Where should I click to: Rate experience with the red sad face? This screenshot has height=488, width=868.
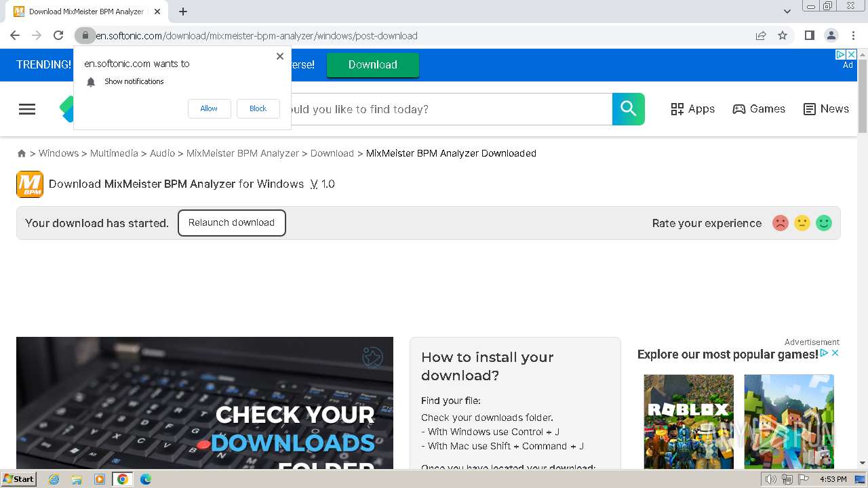click(781, 223)
